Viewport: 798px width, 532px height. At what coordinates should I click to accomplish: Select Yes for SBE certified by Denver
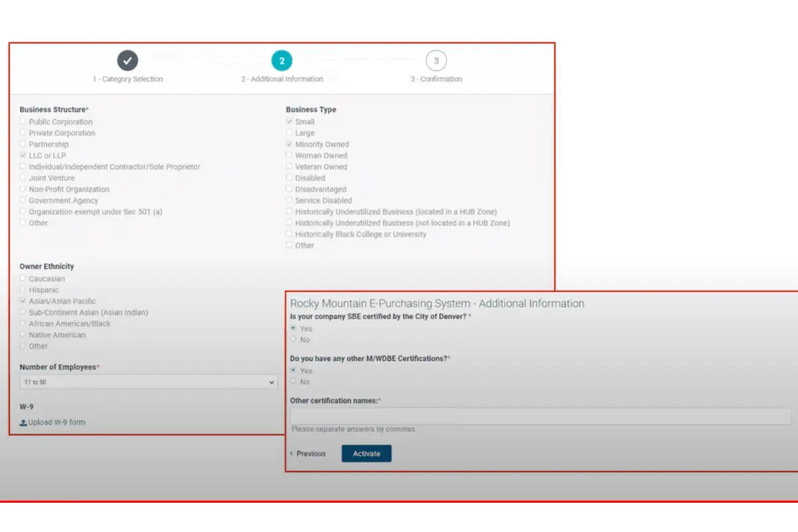293,329
